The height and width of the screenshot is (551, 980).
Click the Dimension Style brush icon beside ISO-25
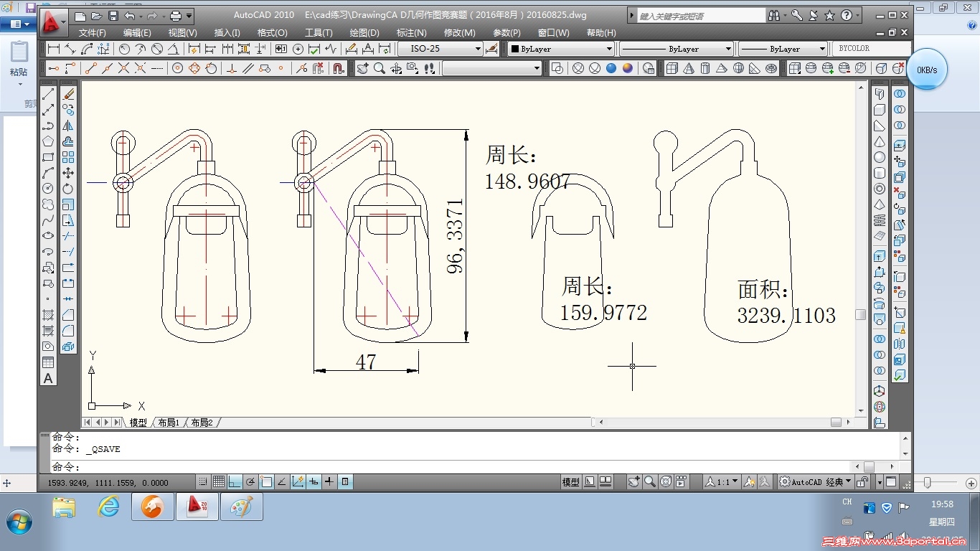click(491, 49)
